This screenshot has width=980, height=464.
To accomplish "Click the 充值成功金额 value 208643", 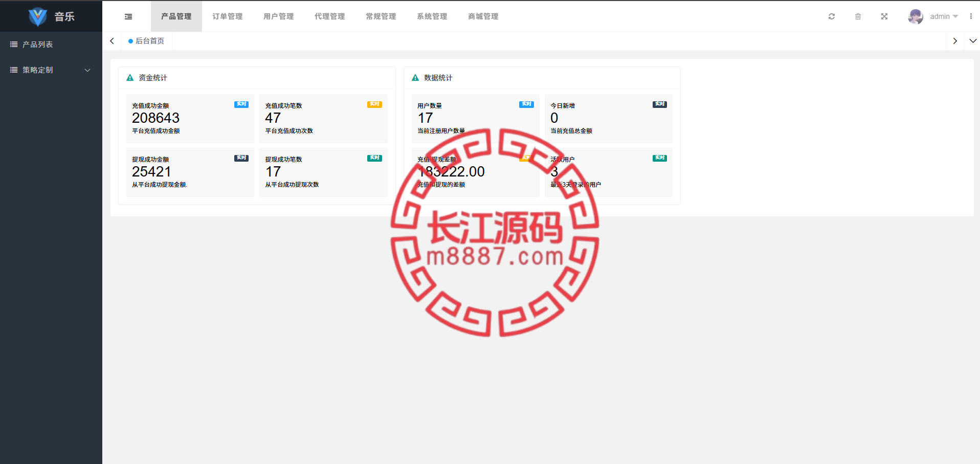I will tap(156, 118).
